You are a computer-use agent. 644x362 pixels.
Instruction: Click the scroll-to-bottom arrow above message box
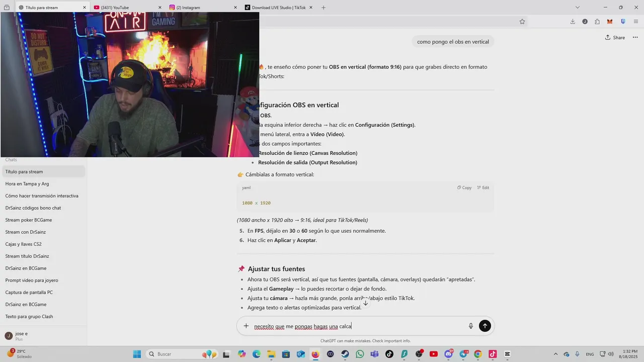tap(366, 303)
